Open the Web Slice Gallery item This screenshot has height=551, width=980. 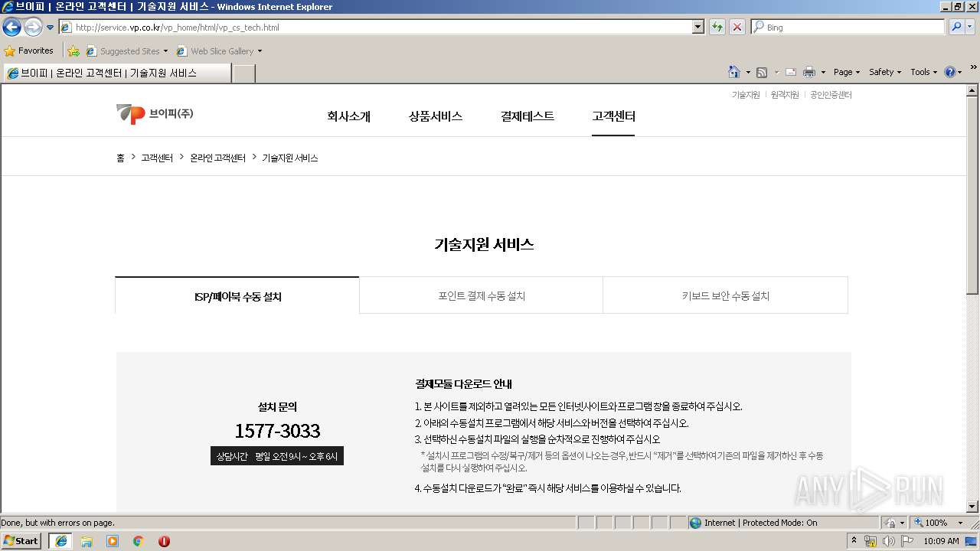[219, 51]
